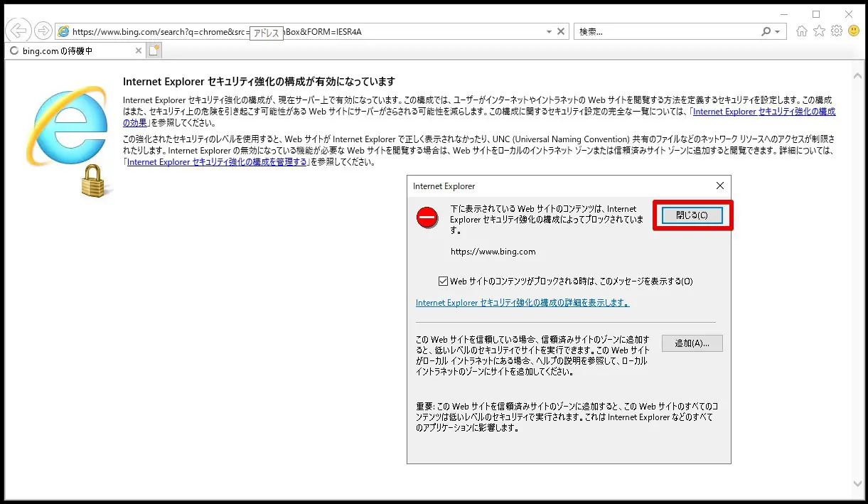Open the セキュリティ強化の構成を管理する link
The height and width of the screenshot is (504, 868).
[x=217, y=162]
